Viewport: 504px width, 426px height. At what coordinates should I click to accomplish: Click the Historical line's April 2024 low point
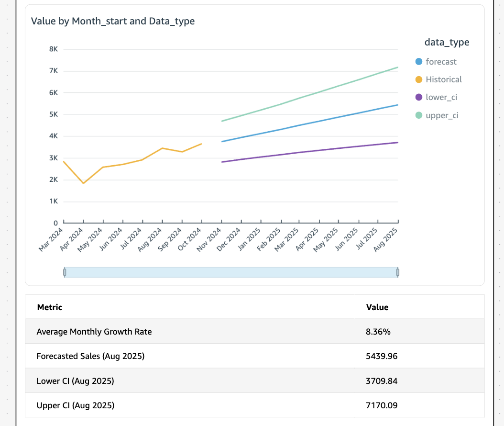tap(84, 183)
